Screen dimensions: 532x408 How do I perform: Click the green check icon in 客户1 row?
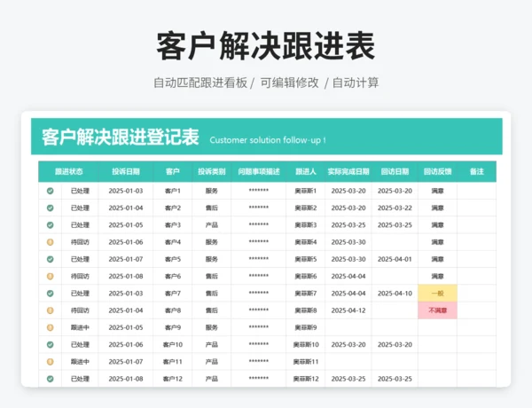50,191
